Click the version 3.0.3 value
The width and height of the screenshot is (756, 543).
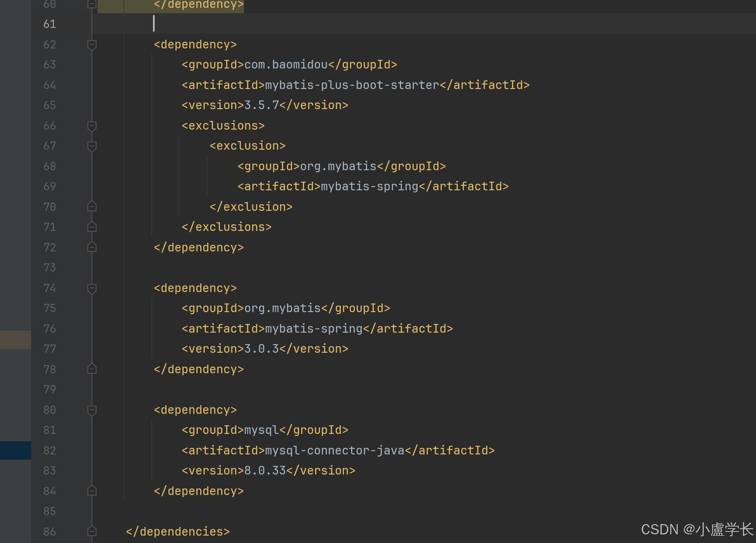262,349
